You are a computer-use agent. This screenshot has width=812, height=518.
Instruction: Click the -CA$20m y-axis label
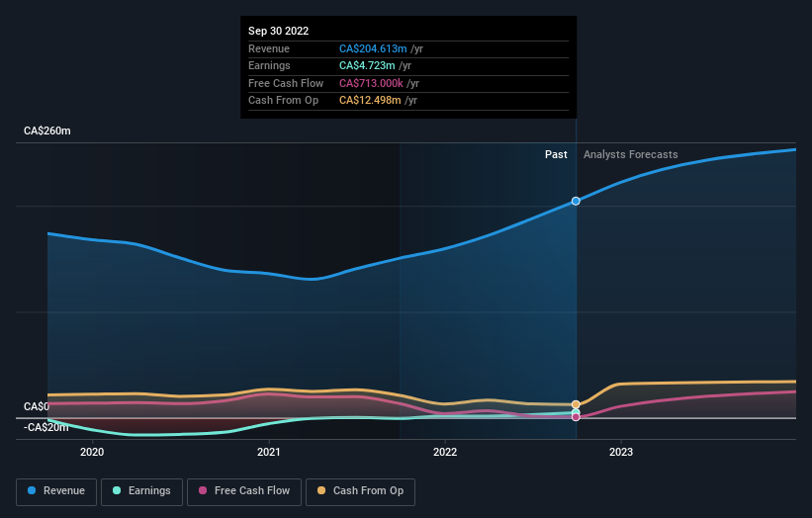[x=46, y=427]
